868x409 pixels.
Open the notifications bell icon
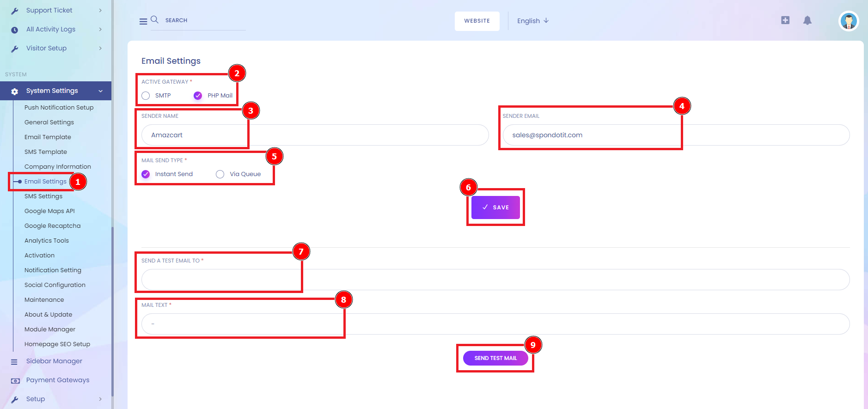pos(807,20)
